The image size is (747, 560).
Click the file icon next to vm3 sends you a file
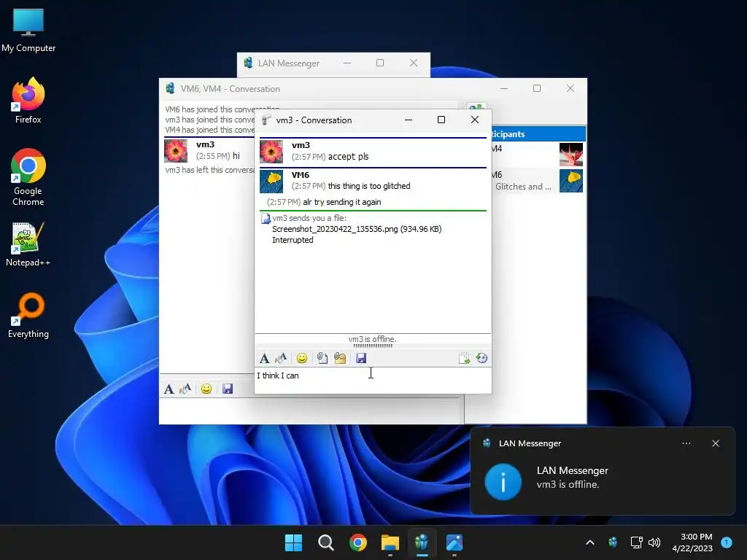click(x=266, y=219)
